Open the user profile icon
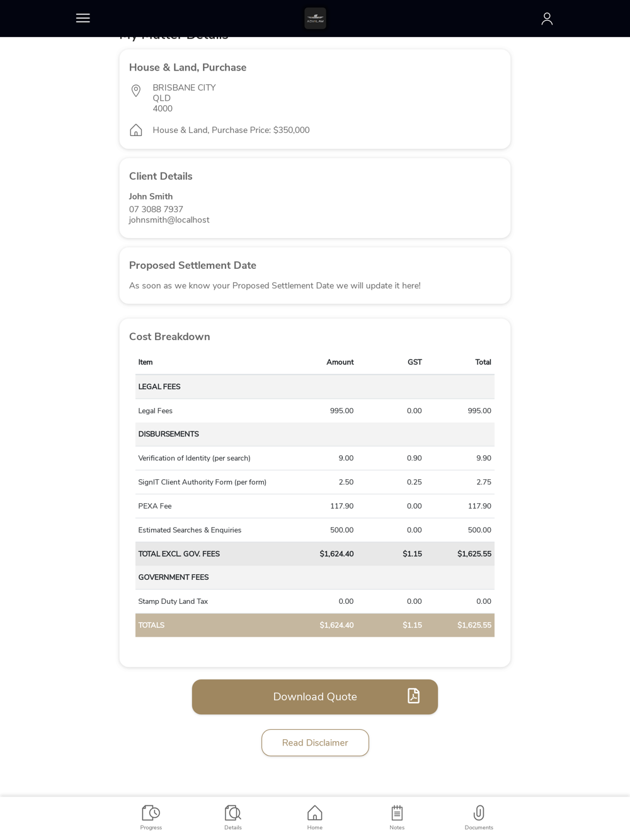The height and width of the screenshot is (840, 630). (x=547, y=19)
